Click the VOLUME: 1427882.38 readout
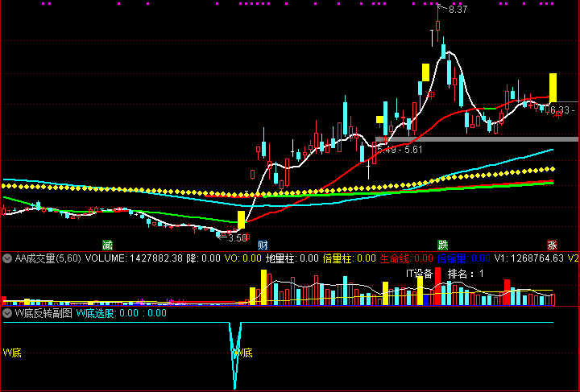Screen dimensions: 580x392 point(134,258)
